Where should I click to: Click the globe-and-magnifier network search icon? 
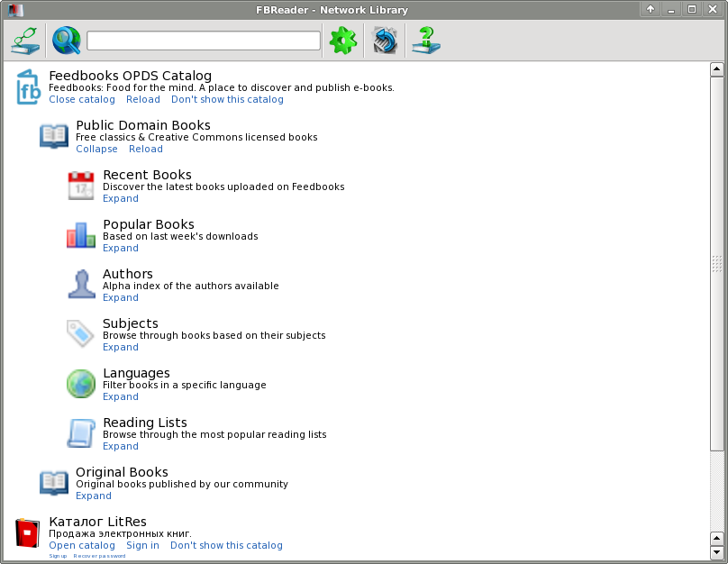67,41
